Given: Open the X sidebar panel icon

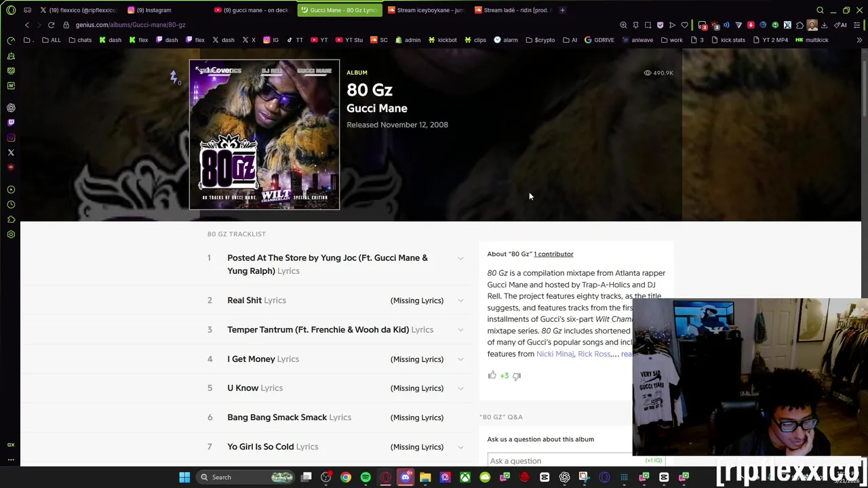Looking at the screenshot, I should 11,152.
